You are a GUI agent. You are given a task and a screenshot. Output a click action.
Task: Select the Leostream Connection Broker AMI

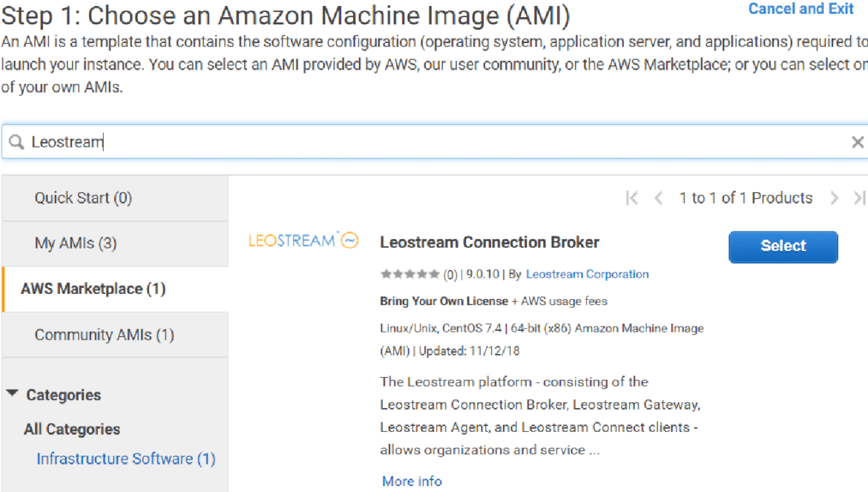tap(783, 246)
